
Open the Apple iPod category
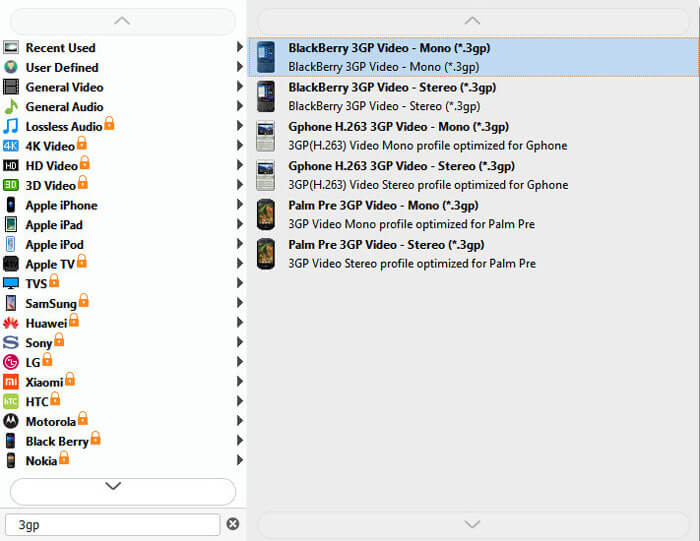point(123,244)
